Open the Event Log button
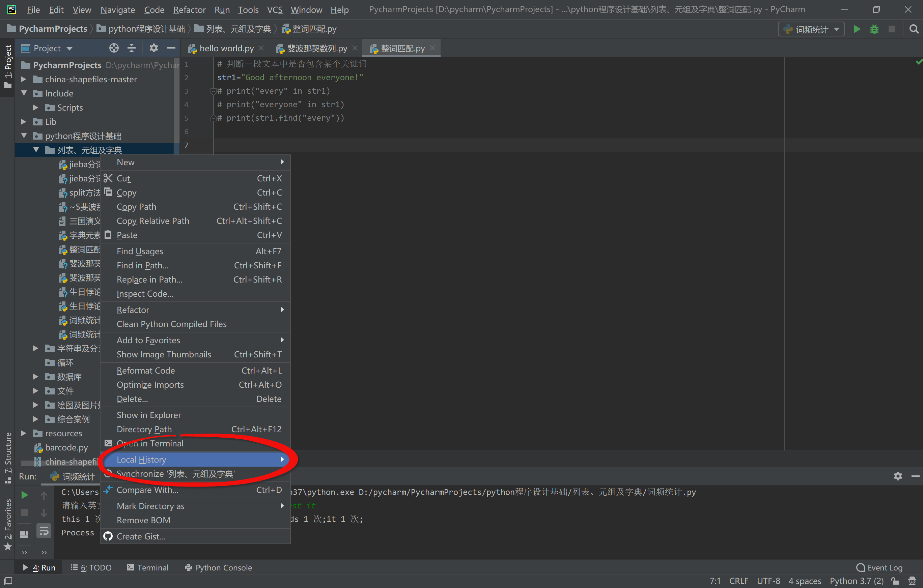 pyautogui.click(x=879, y=567)
